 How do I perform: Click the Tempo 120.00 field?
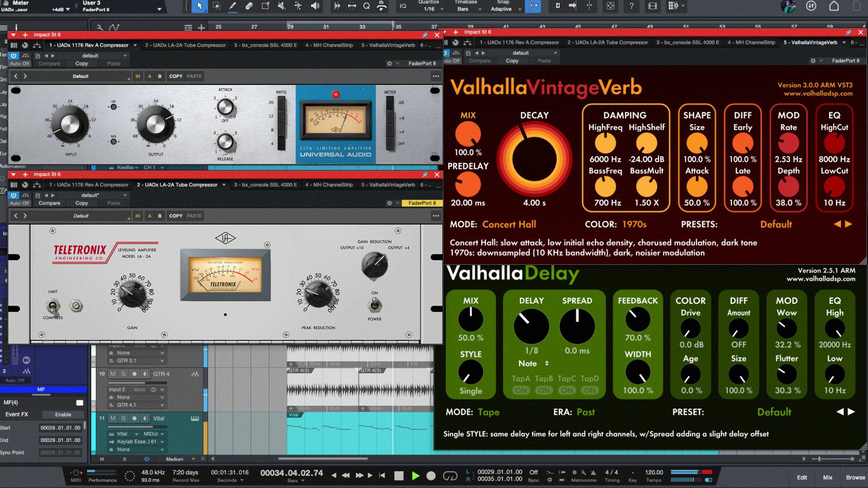coord(654,473)
